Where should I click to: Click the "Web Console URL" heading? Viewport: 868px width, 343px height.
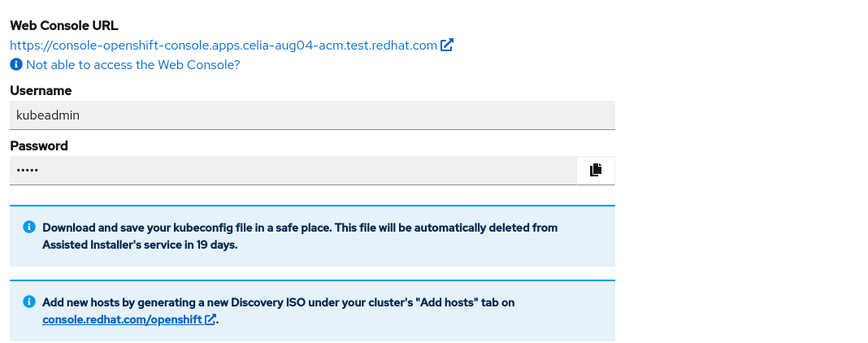(x=64, y=25)
